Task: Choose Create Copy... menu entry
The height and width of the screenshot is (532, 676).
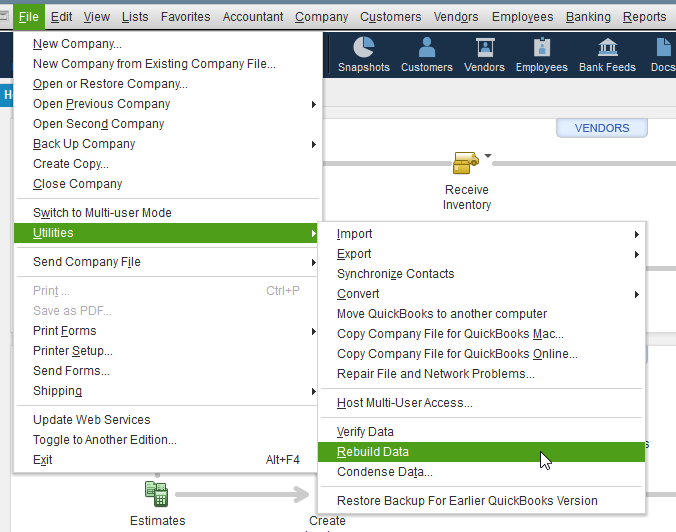Action: click(x=166, y=164)
